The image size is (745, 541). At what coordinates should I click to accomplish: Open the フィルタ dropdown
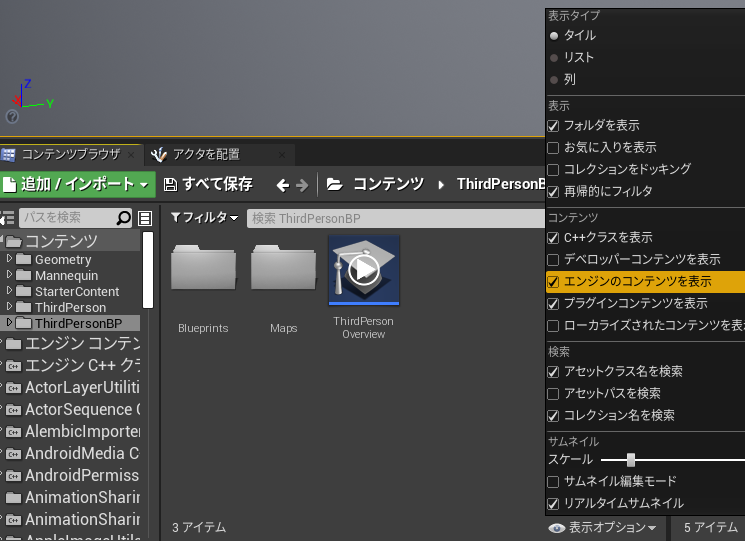(x=204, y=218)
